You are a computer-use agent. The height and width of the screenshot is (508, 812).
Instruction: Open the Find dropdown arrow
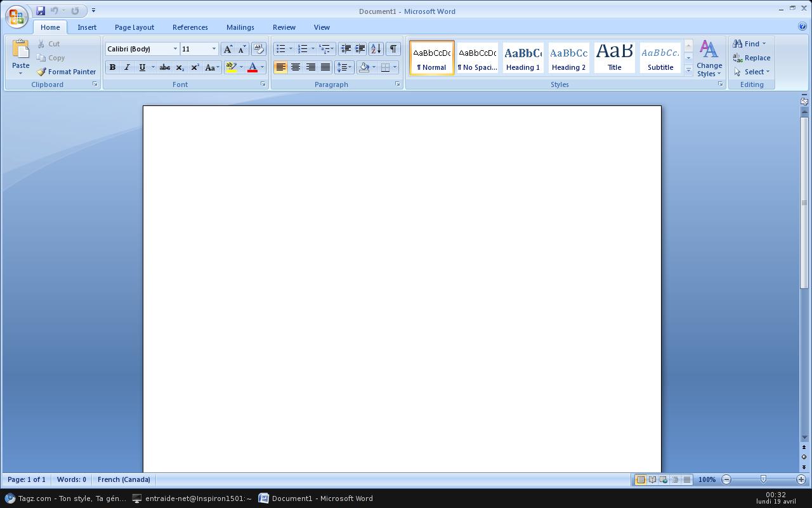point(764,44)
